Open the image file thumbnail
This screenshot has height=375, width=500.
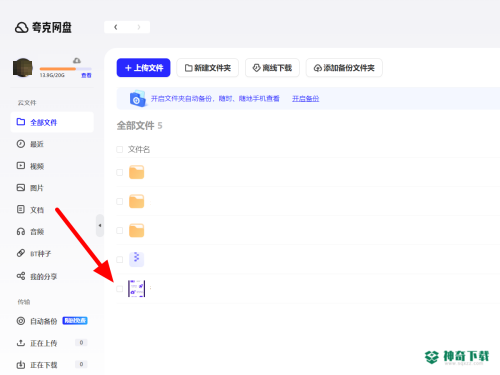[137, 289]
